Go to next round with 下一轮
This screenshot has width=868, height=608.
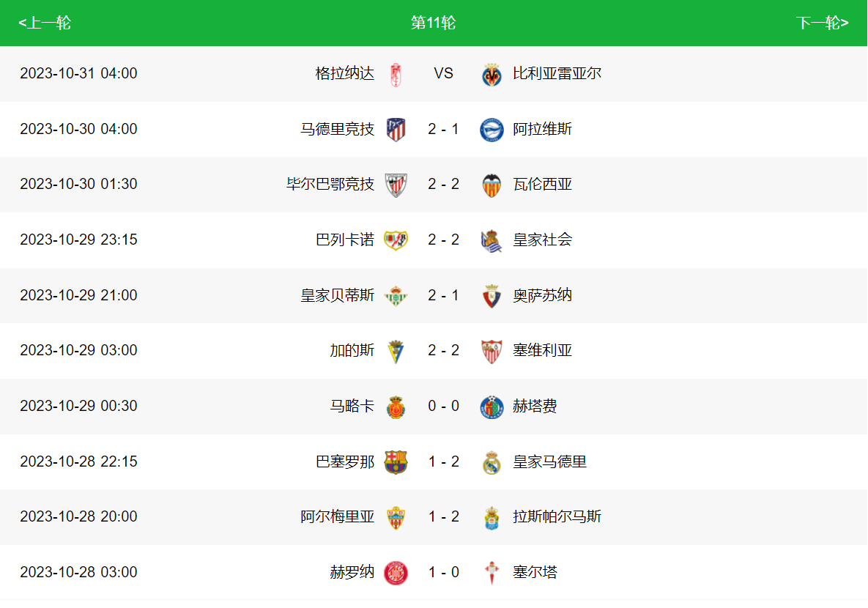822,23
